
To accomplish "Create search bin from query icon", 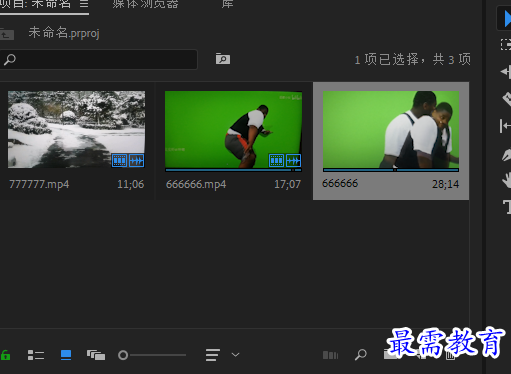I will point(223,59).
